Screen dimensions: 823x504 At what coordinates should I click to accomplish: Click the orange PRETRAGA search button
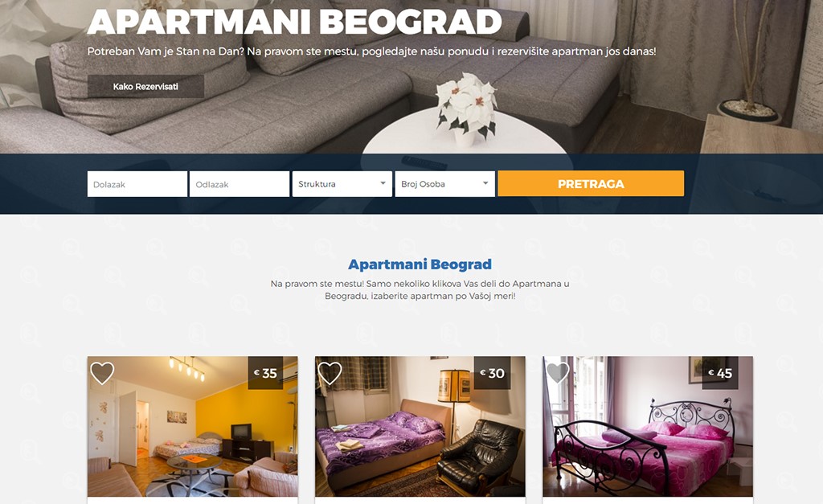point(591,184)
